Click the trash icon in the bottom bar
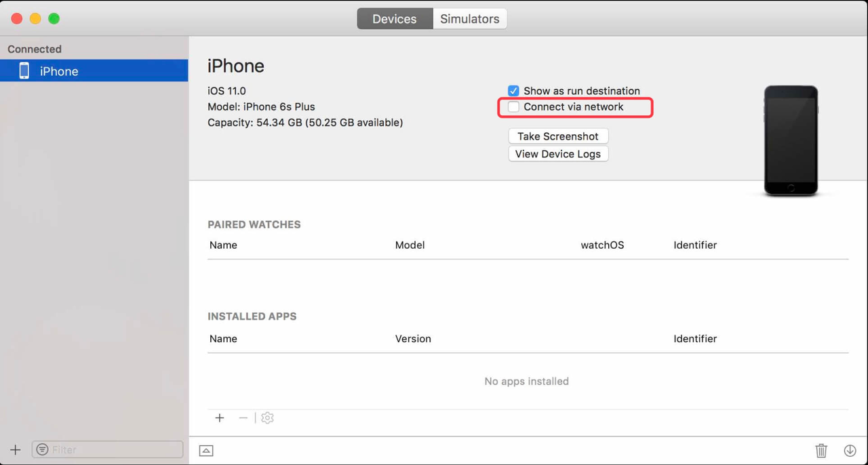The width and height of the screenshot is (868, 465). (821, 450)
